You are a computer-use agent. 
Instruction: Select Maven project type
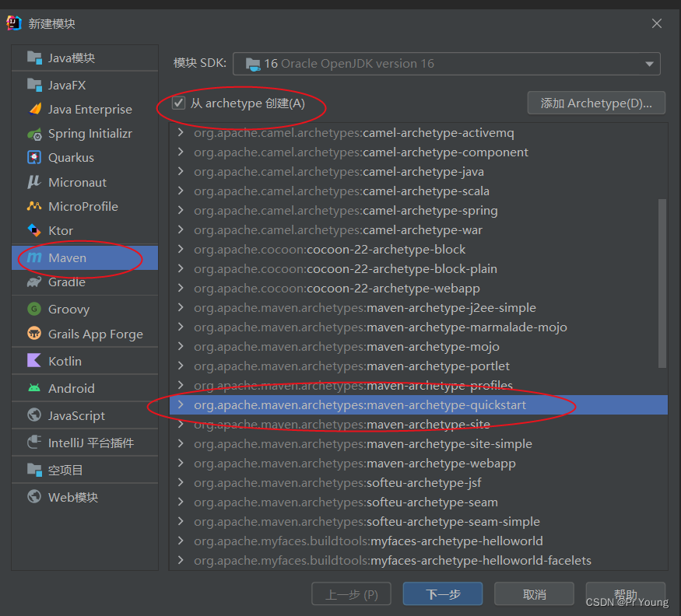[x=85, y=258]
